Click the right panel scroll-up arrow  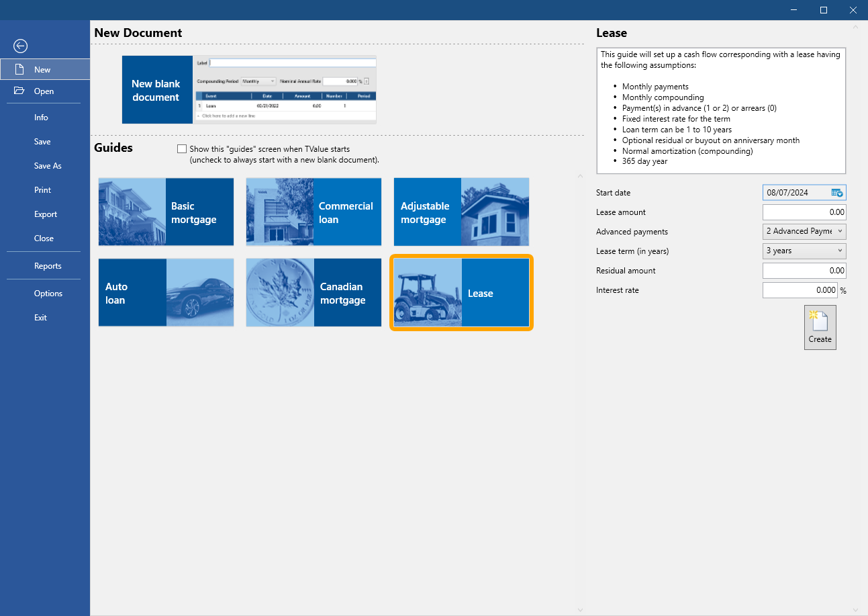pyautogui.click(x=855, y=28)
